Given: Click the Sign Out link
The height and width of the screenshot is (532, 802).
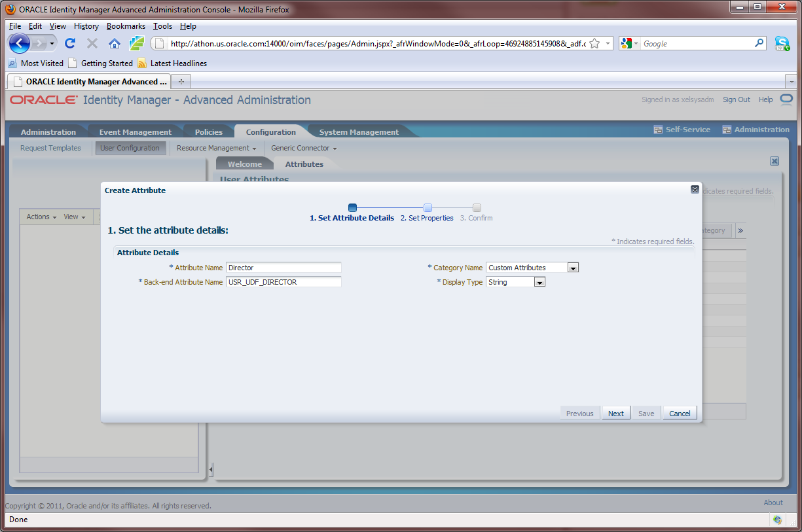Looking at the screenshot, I should [737, 99].
